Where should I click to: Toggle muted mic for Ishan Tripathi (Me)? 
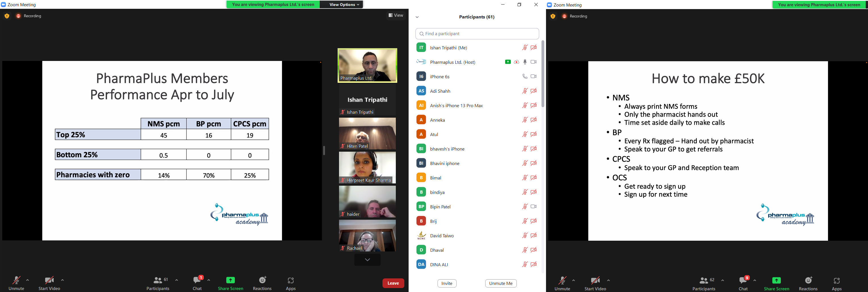[525, 47]
